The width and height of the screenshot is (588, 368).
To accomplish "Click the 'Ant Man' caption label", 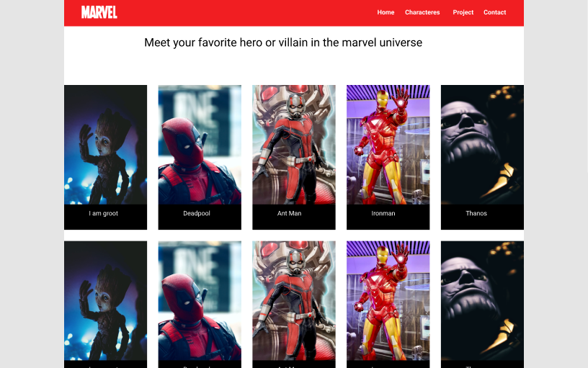I will pyautogui.click(x=289, y=213).
